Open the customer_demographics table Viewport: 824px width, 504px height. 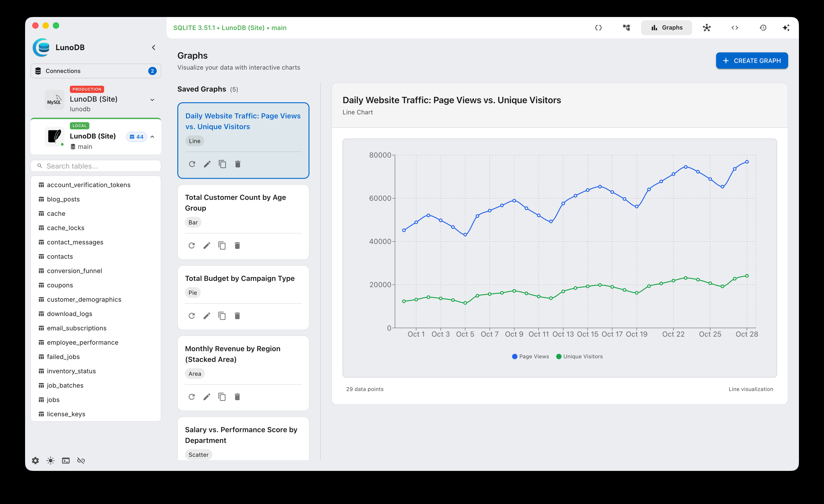coord(84,299)
